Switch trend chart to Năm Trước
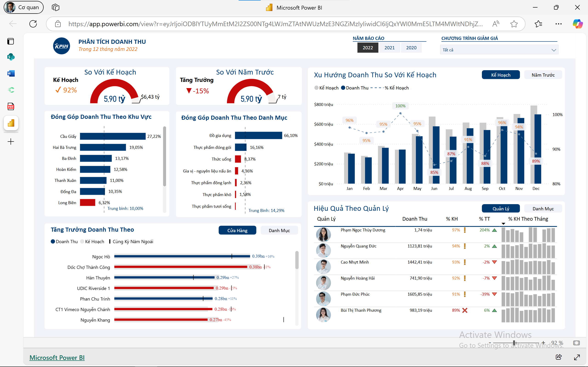 point(543,75)
